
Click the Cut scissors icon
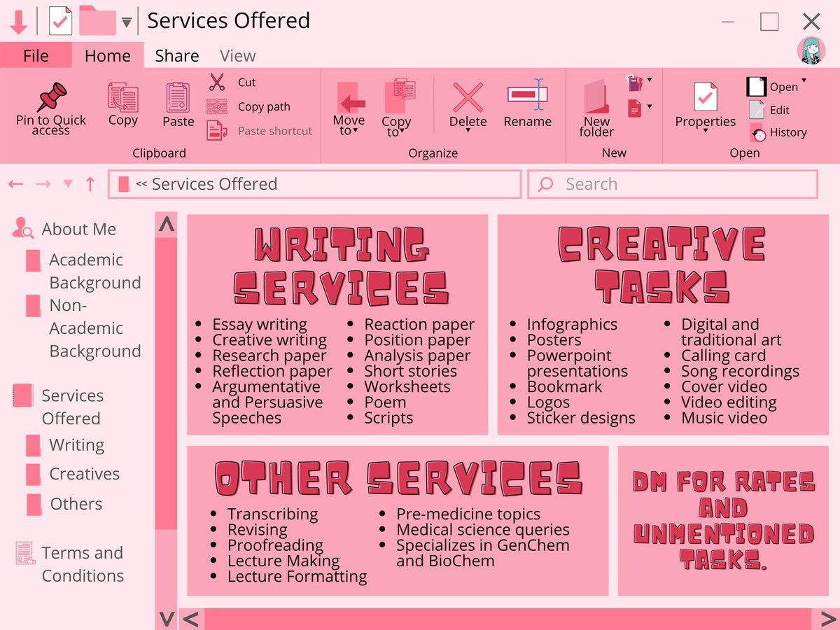pyautogui.click(x=217, y=83)
